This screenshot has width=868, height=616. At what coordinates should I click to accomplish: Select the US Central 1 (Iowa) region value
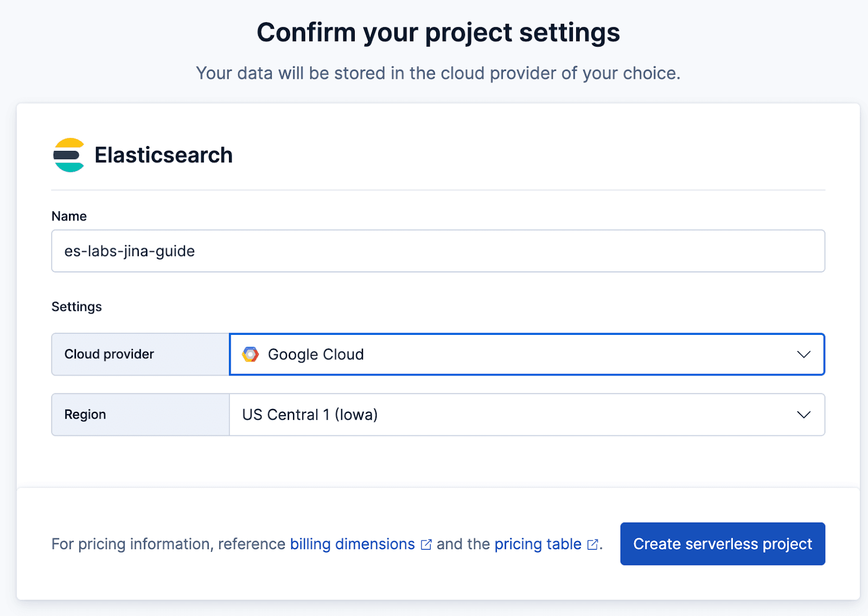(x=310, y=415)
